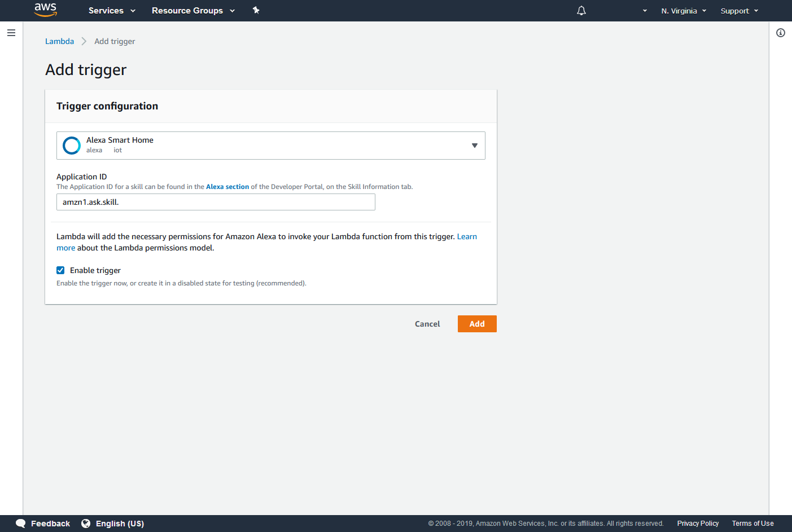Click the pin shortcuts icon
Image resolution: width=792 pixels, height=532 pixels.
click(x=256, y=10)
